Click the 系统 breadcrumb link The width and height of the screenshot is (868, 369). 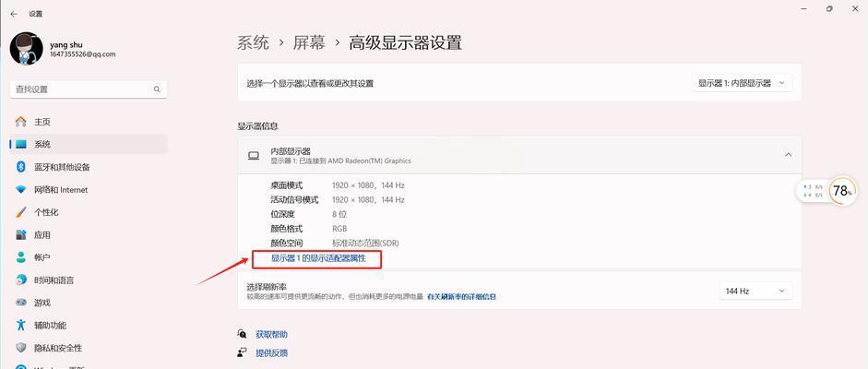coord(254,42)
